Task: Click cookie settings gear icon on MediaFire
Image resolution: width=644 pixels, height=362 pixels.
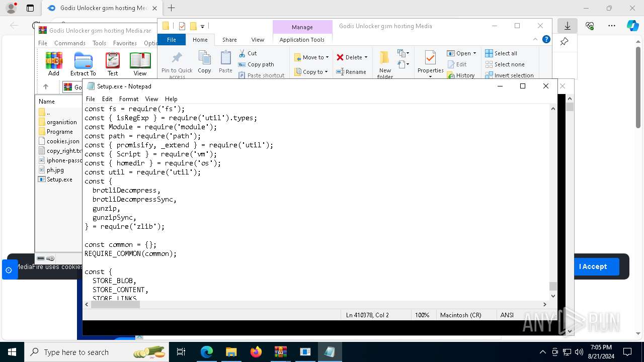Action: pyautogui.click(x=9, y=270)
